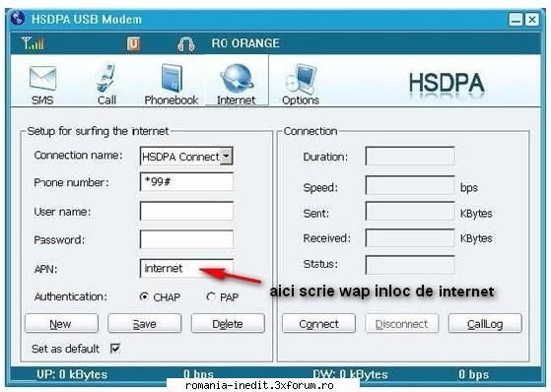
Task: Expand the Connection name dropdown
Action: [x=227, y=156]
